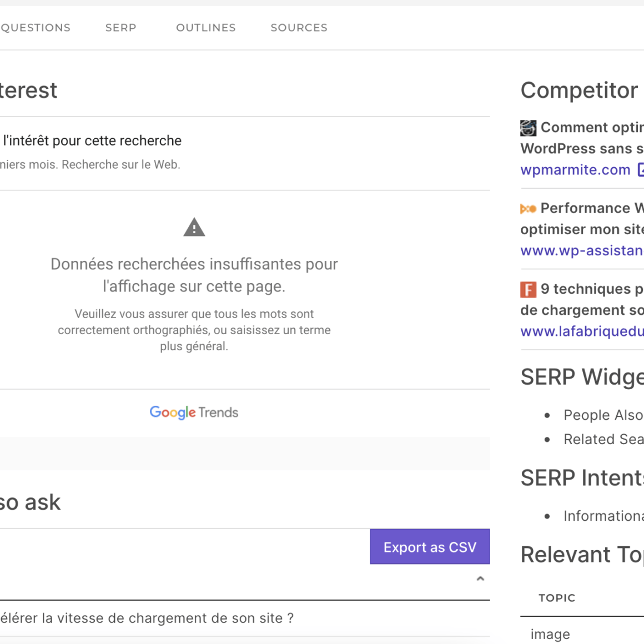The image size is (644, 644).
Task: Click the Export as CSV button
Action: (x=430, y=547)
